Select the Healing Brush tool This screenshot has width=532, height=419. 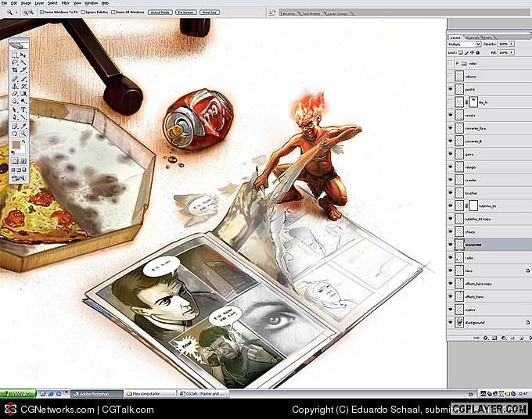coord(15,79)
